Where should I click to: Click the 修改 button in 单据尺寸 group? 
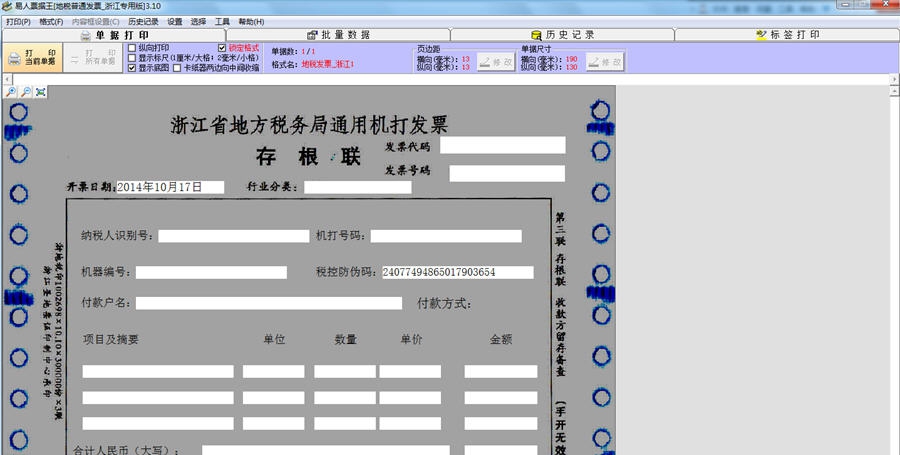(x=604, y=62)
